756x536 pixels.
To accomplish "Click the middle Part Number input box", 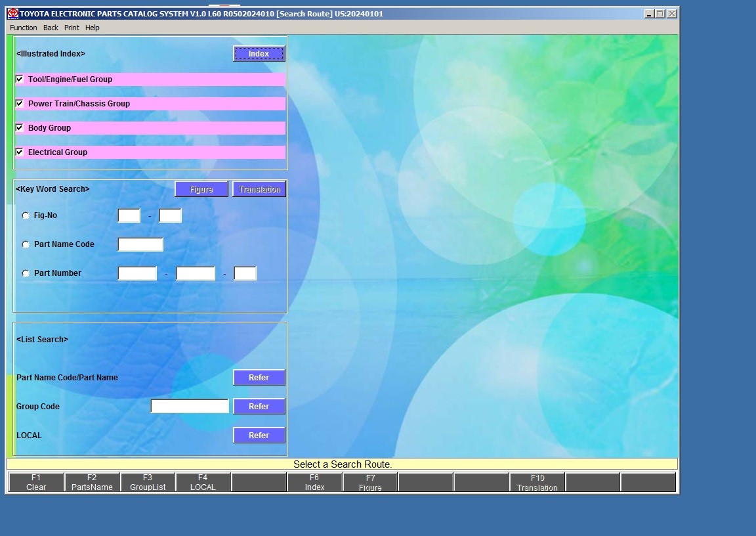I will click(196, 273).
